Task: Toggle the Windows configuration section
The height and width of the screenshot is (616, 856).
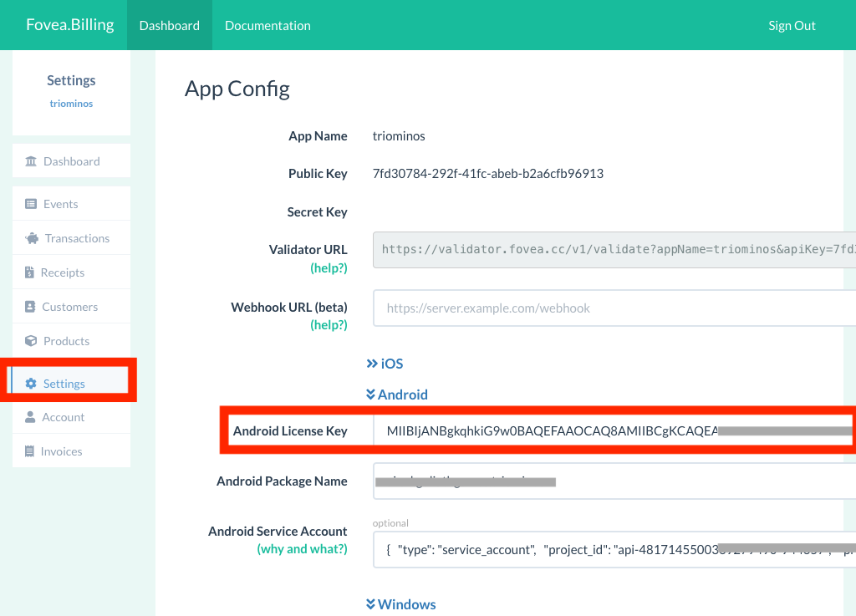Action: pos(401,604)
